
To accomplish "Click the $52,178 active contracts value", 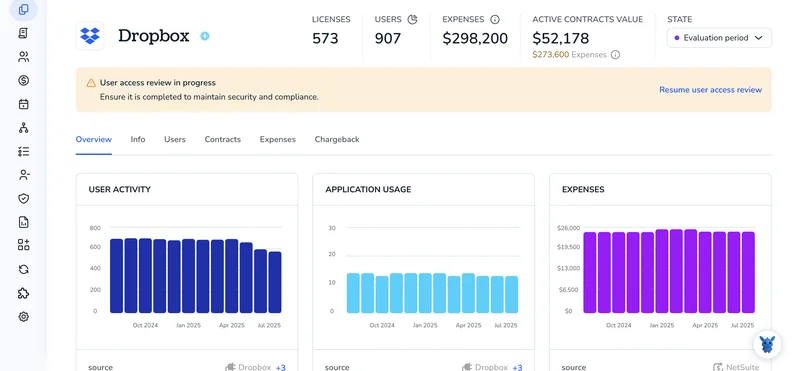I will (x=561, y=38).
